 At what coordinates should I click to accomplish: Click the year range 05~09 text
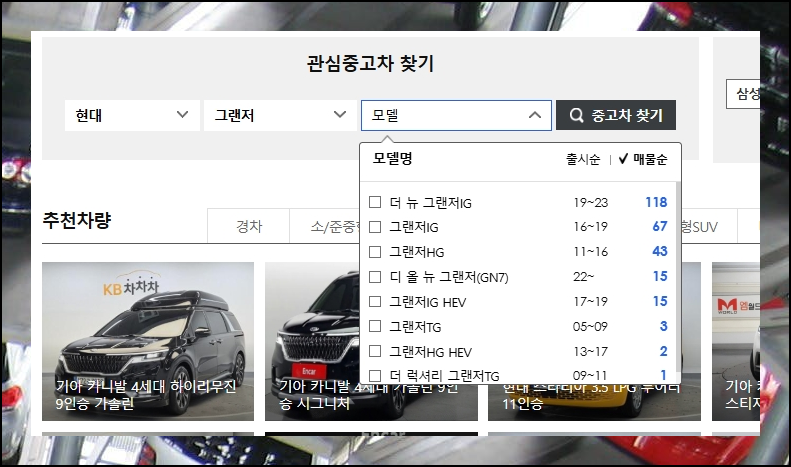coord(590,327)
